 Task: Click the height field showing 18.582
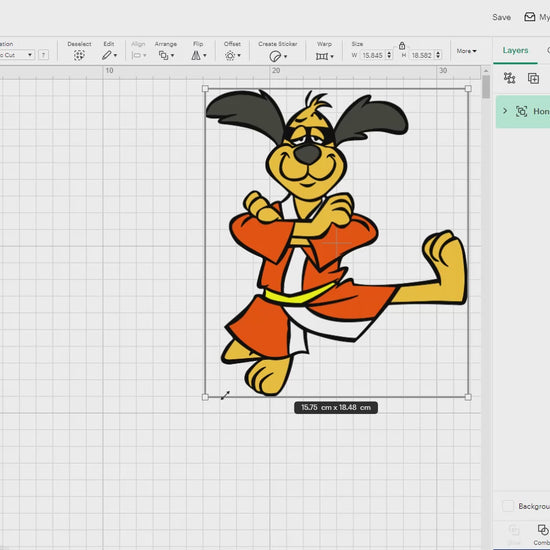422,55
